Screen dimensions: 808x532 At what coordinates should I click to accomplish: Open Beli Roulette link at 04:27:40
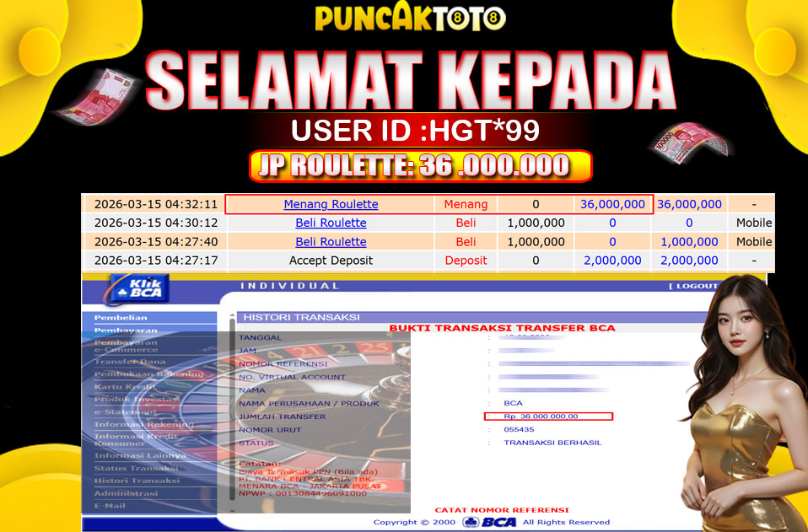(x=331, y=241)
